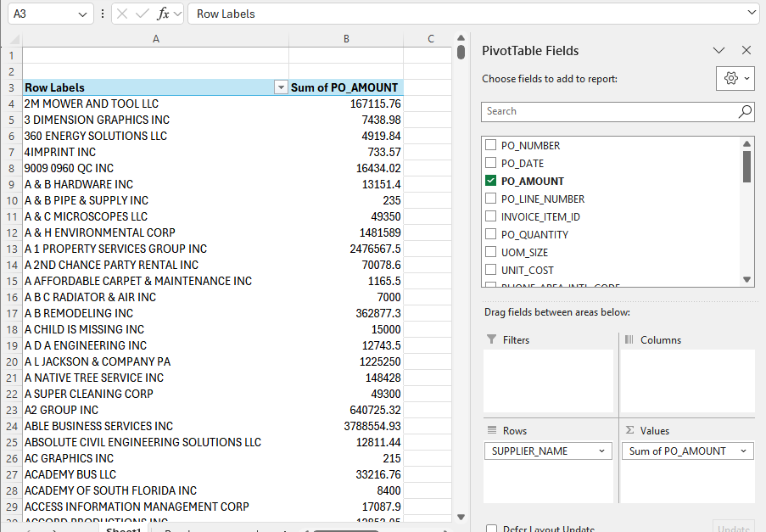The height and width of the screenshot is (532, 766).
Task: Open the Sum of PO_AMOUNT dropdown in Values
Action: 743,451
